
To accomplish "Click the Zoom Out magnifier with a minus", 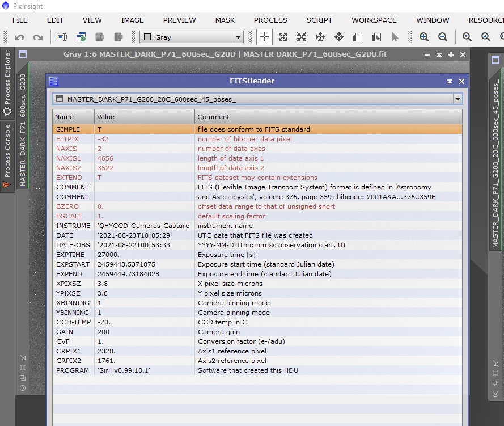I will [443, 37].
